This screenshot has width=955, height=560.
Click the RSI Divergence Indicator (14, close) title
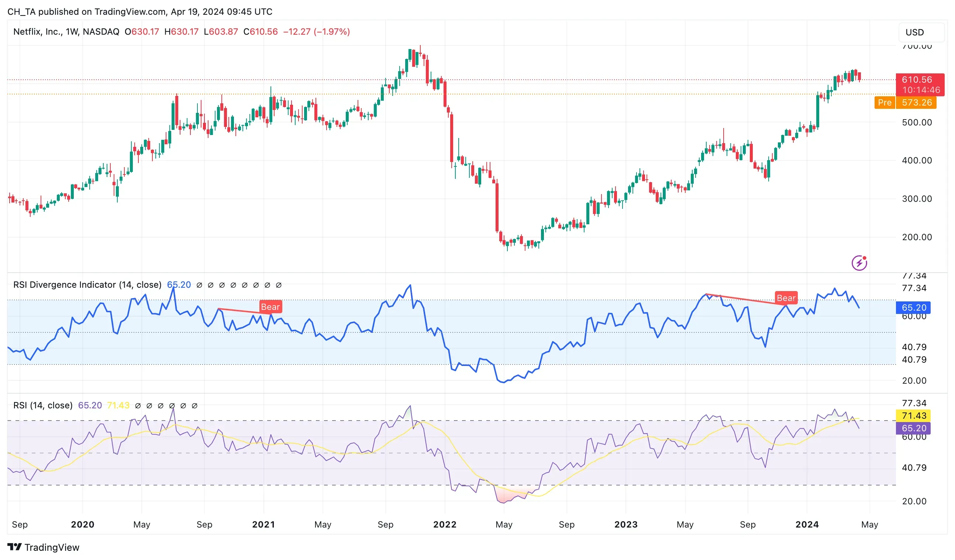click(87, 284)
